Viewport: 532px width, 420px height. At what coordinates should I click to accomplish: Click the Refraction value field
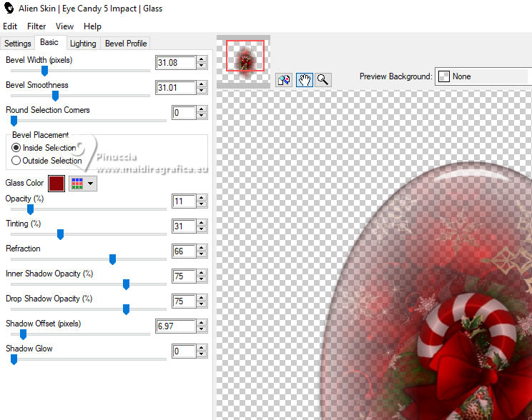pos(184,251)
